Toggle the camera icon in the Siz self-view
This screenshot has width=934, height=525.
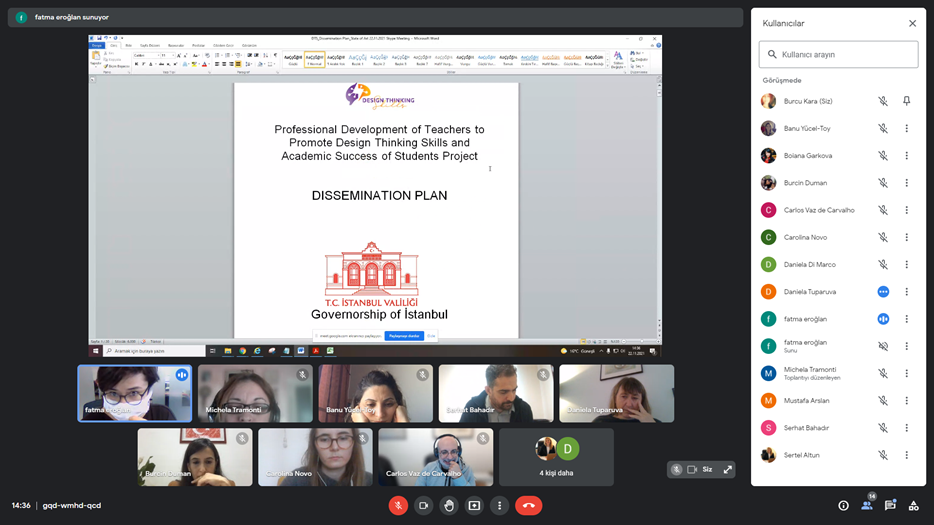tap(692, 470)
